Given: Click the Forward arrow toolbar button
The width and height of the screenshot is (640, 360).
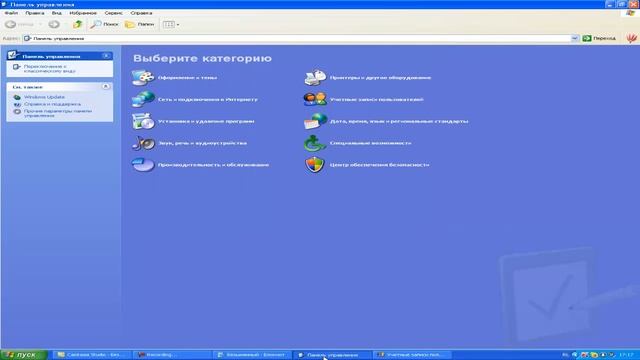Looking at the screenshot, I should 54,24.
